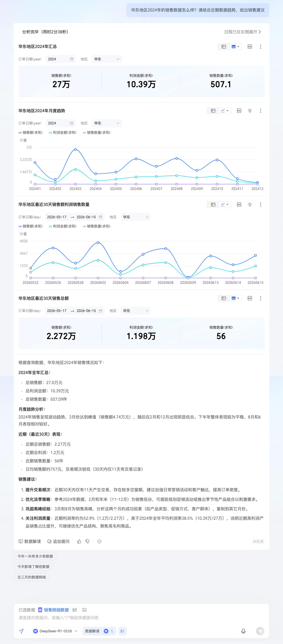Click the magic wand prompt enhance icon
The height and width of the screenshot is (644, 283).
coord(21,631)
